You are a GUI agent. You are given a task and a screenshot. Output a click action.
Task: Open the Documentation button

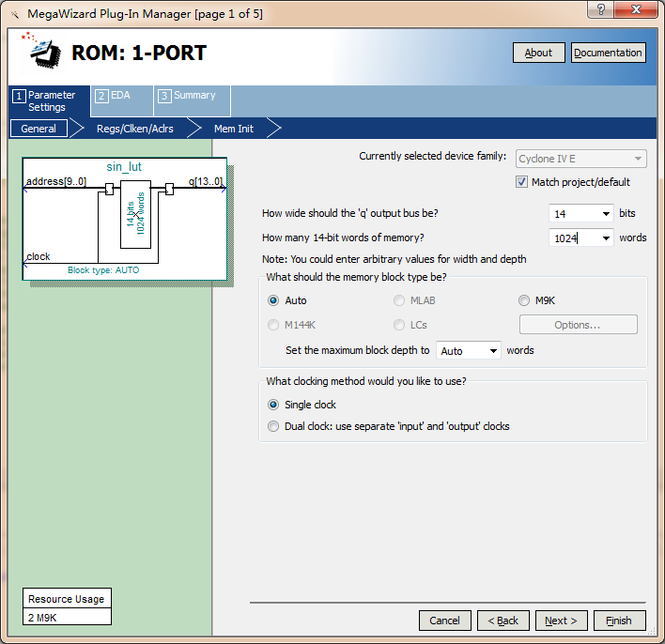(608, 53)
